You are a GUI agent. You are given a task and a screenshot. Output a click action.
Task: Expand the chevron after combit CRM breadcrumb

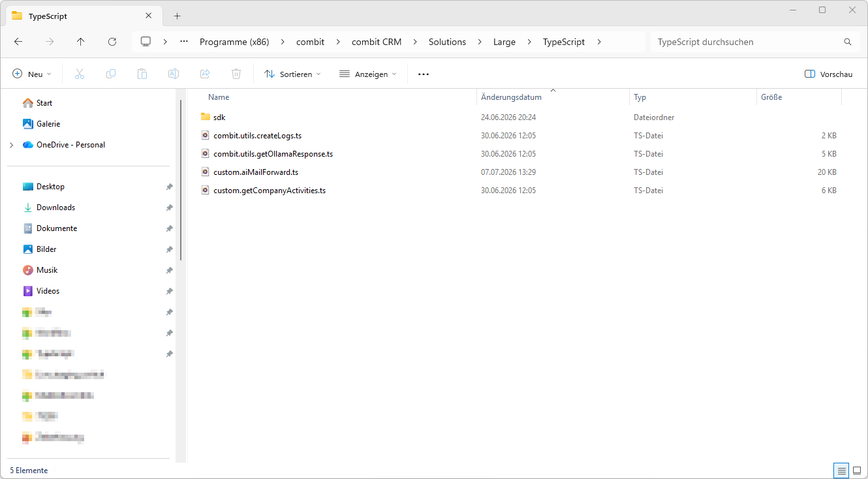point(415,42)
